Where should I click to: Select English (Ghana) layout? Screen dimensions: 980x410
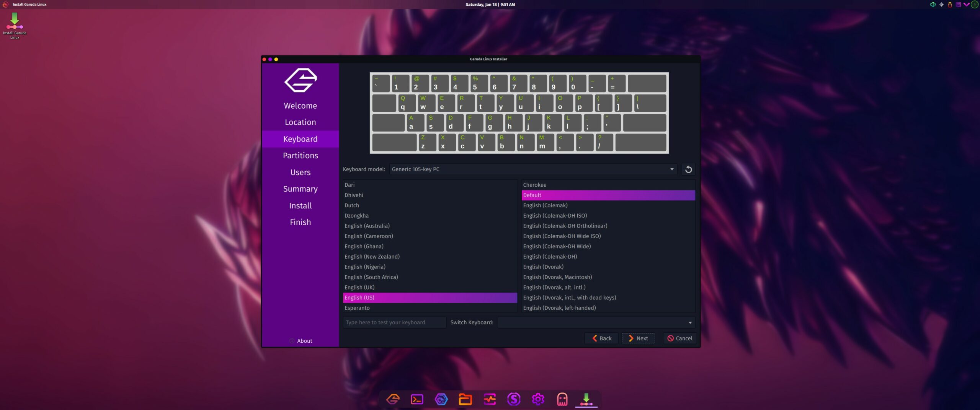tap(430, 247)
